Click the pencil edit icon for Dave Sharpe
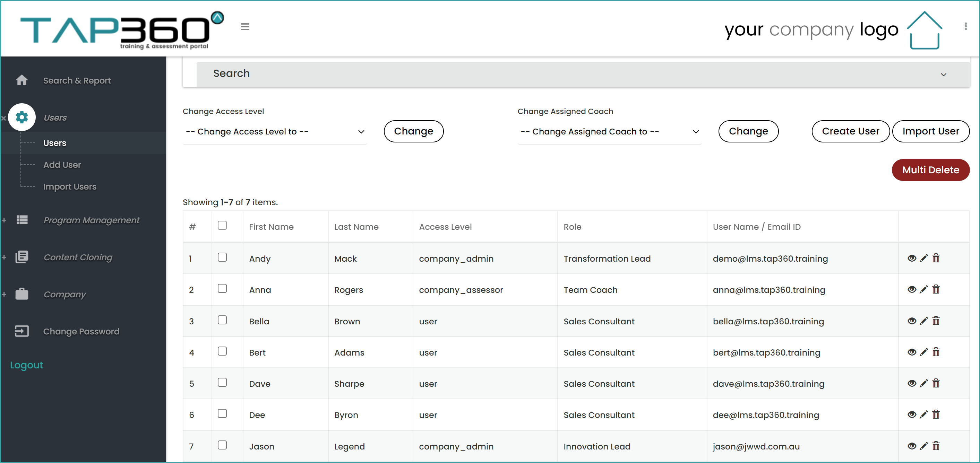980x463 pixels. (924, 383)
